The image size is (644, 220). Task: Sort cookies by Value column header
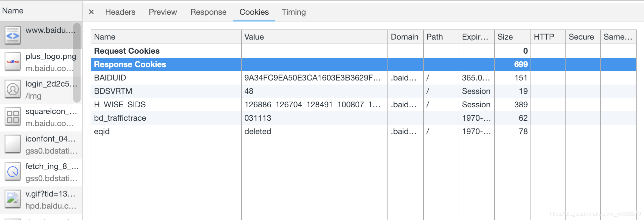(x=315, y=37)
